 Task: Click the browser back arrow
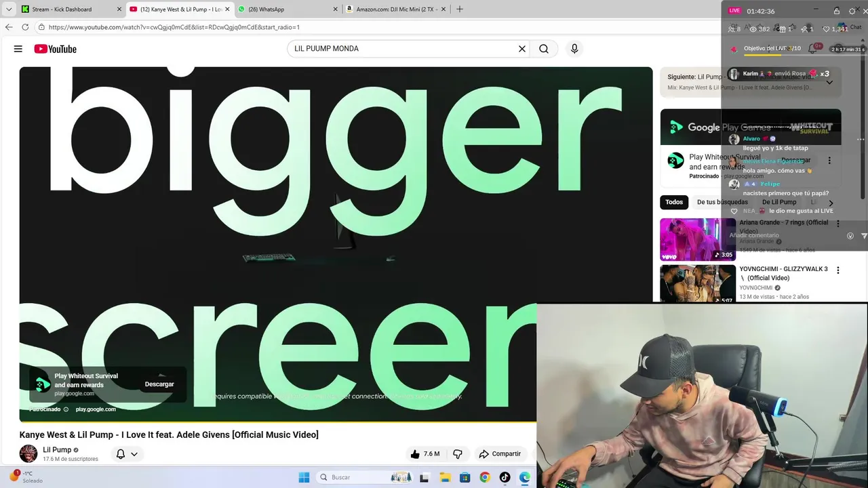click(9, 27)
